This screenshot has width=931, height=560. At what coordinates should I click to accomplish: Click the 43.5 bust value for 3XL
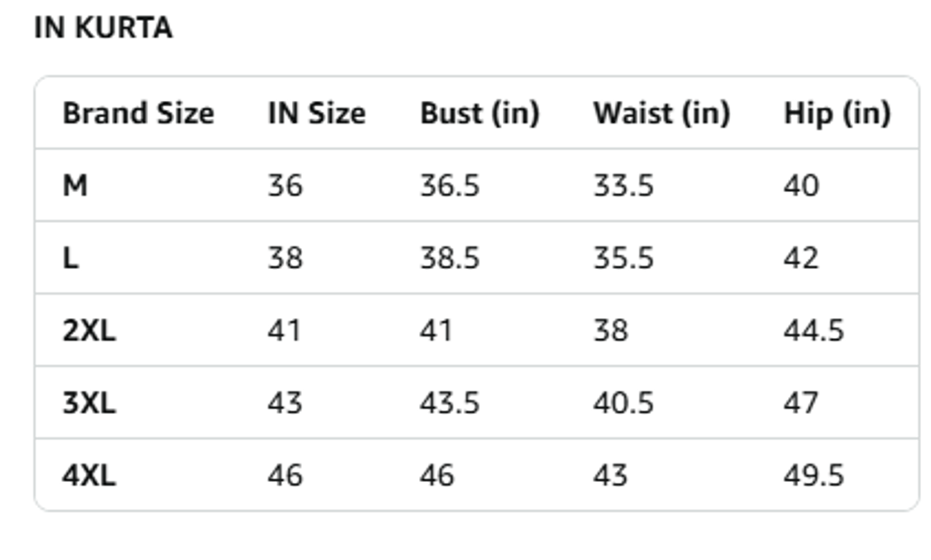pyautogui.click(x=449, y=403)
